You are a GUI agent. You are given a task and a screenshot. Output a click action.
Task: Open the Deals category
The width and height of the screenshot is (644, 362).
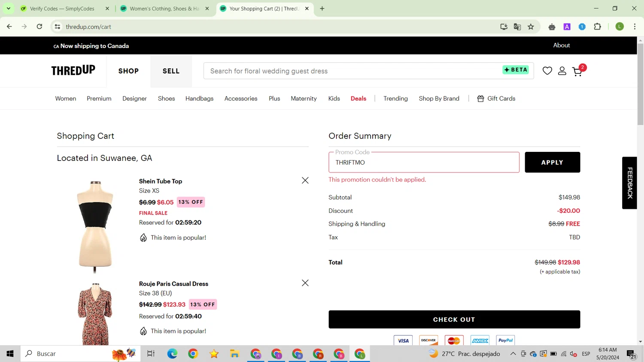point(358,99)
